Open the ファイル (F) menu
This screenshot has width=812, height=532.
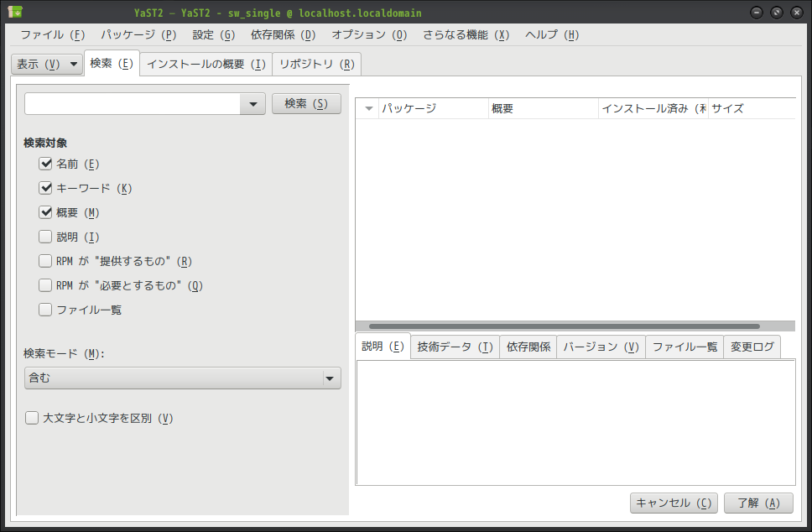pyautogui.click(x=52, y=34)
